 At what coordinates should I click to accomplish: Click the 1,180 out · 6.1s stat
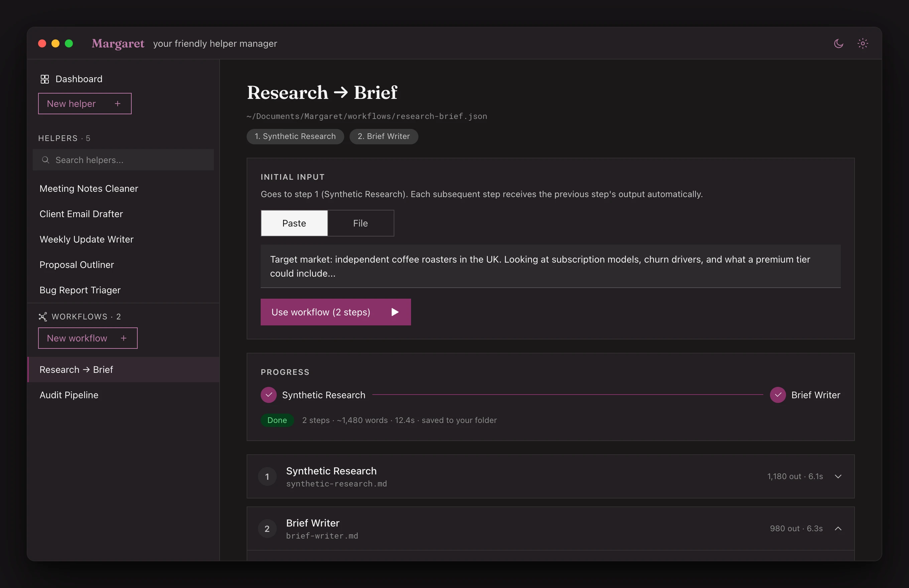[x=795, y=476]
